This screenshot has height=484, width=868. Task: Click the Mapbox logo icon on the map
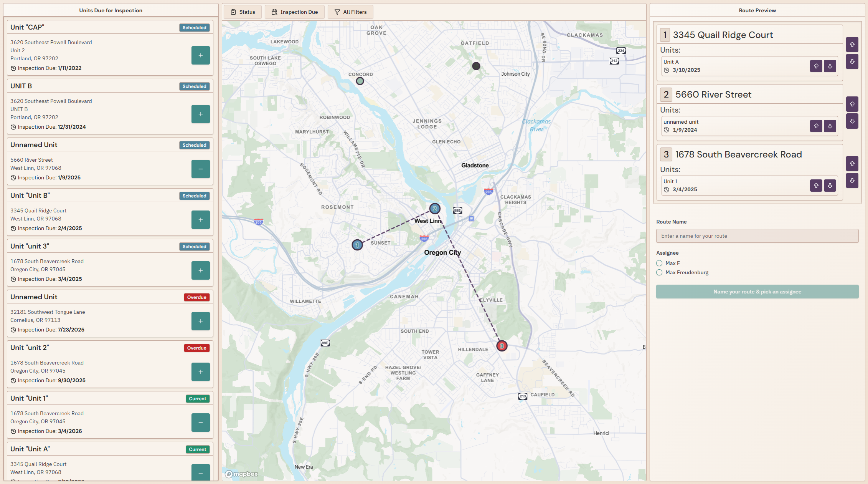coord(229,474)
